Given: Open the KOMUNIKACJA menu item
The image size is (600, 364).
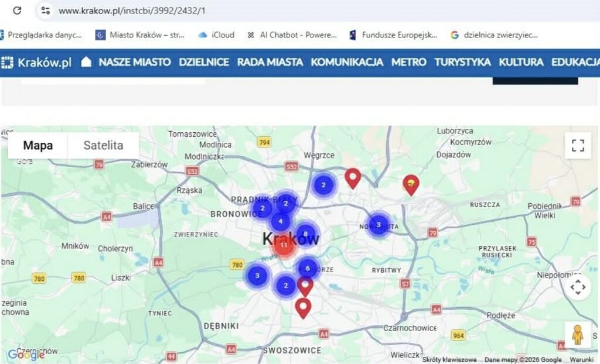Looking at the screenshot, I should [347, 62].
